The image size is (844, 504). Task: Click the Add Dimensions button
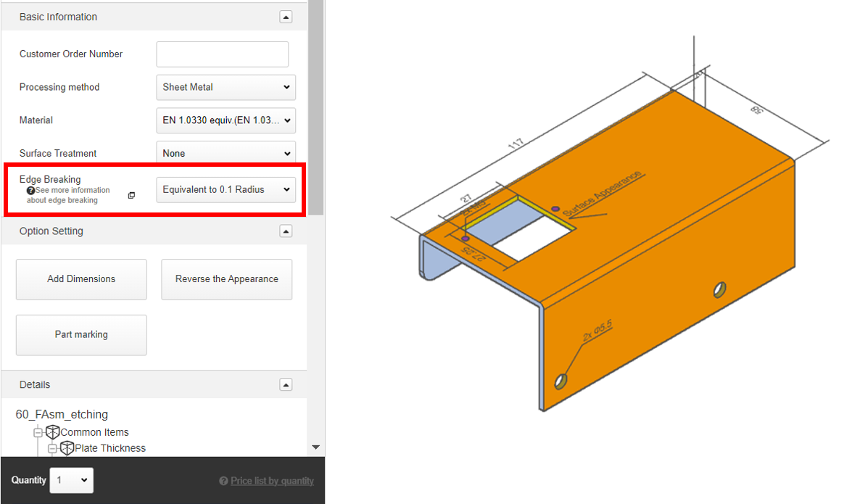[x=80, y=279]
